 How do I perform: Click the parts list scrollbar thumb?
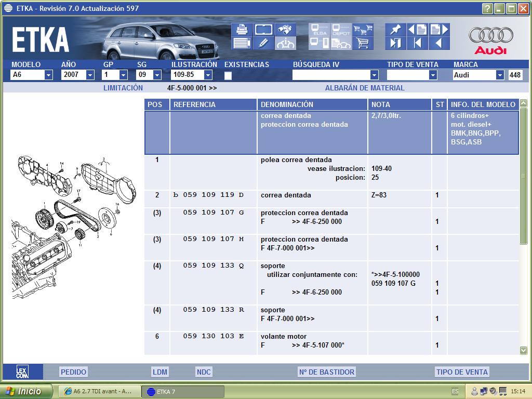tap(524, 176)
